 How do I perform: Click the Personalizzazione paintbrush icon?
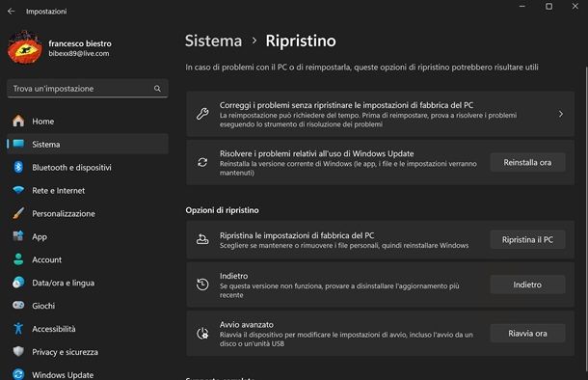pos(18,213)
